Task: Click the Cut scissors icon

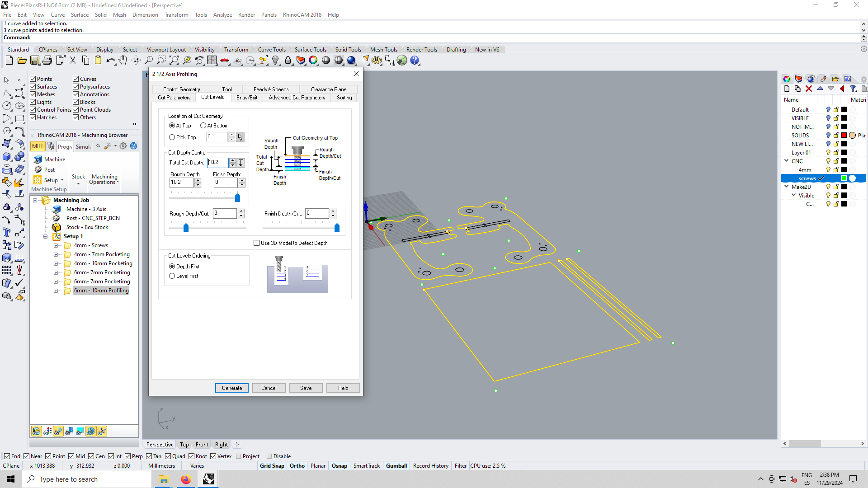Action: pos(73,60)
